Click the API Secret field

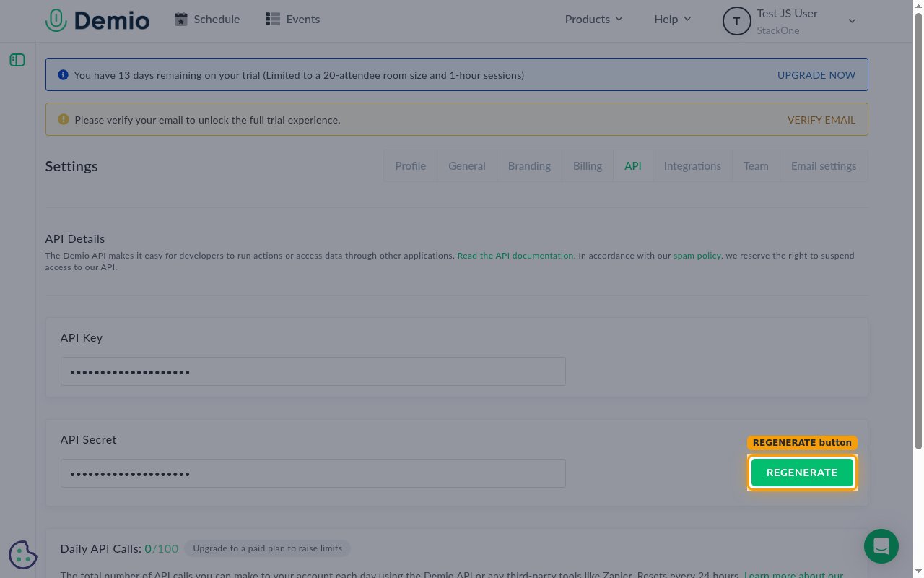pos(313,473)
